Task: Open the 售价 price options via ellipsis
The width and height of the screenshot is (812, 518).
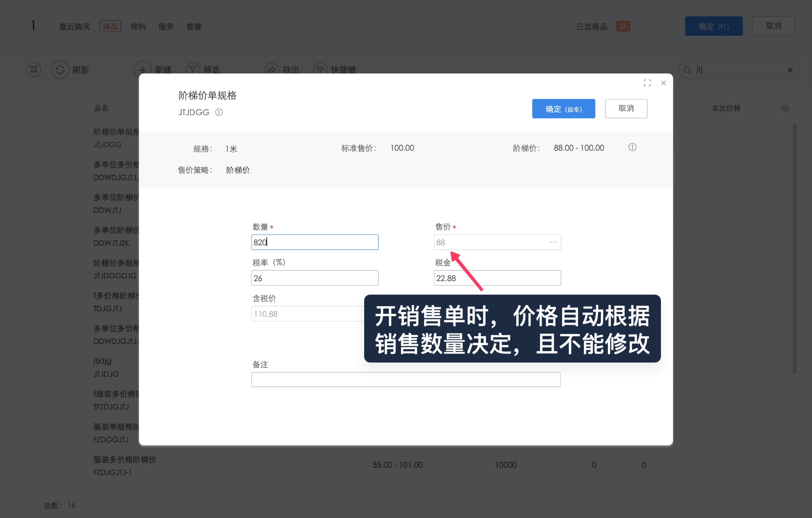Action: pos(553,242)
